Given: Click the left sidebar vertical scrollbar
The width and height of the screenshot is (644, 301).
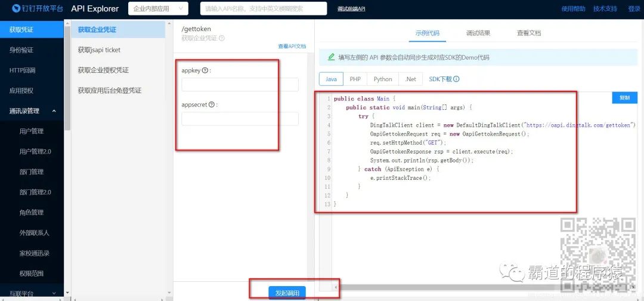Looking at the screenshot, I should click(67, 78).
